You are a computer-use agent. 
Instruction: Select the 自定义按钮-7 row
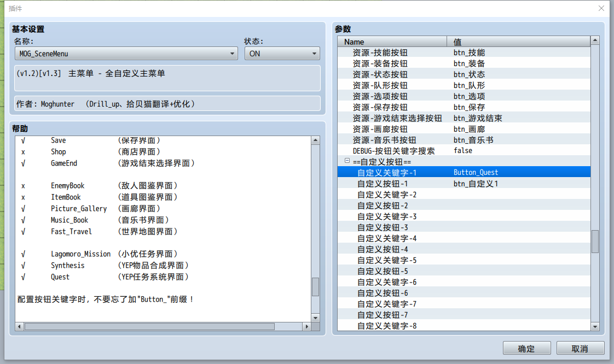[464, 315]
